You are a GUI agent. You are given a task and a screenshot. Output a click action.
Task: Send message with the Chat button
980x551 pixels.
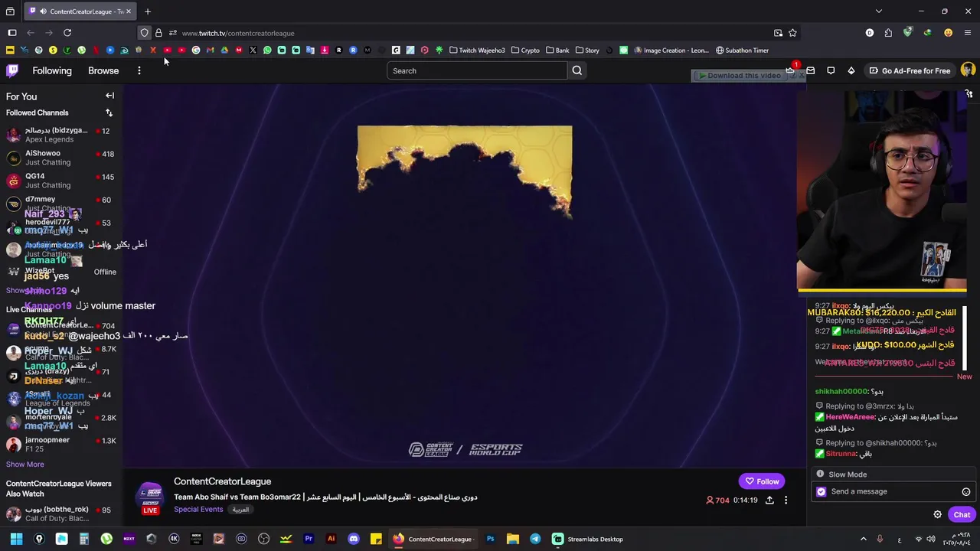coord(962,514)
